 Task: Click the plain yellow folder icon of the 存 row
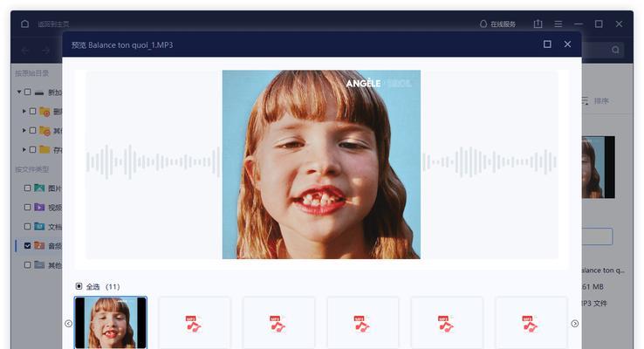pyautogui.click(x=45, y=149)
